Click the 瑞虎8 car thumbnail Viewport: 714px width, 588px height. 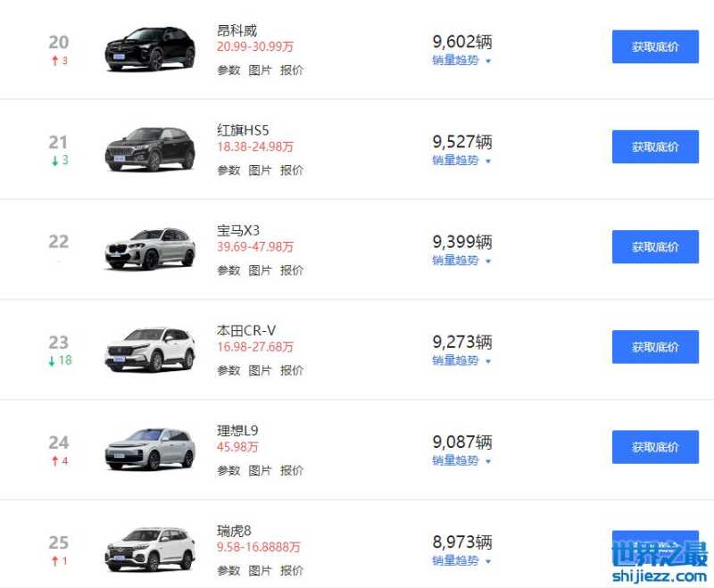[x=149, y=548]
